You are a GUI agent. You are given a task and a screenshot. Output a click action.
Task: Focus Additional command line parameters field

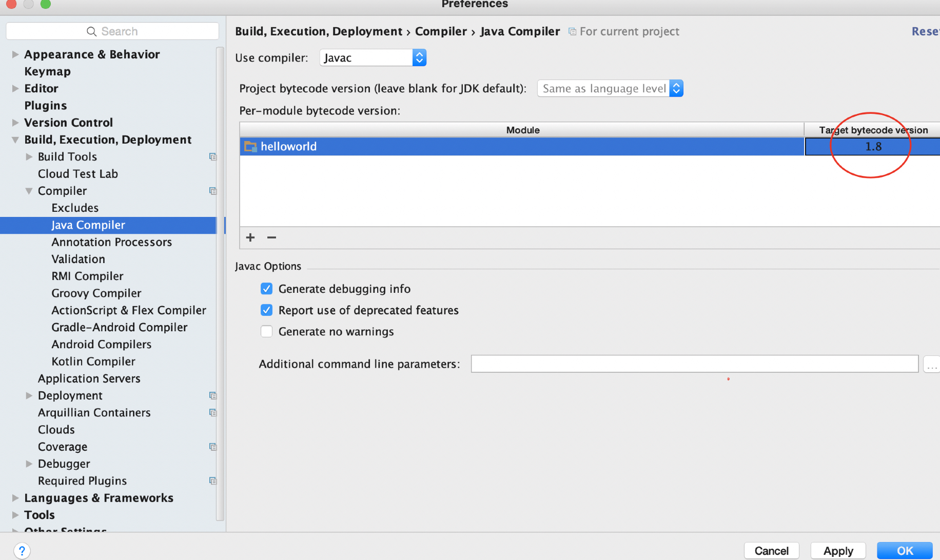[x=695, y=364]
